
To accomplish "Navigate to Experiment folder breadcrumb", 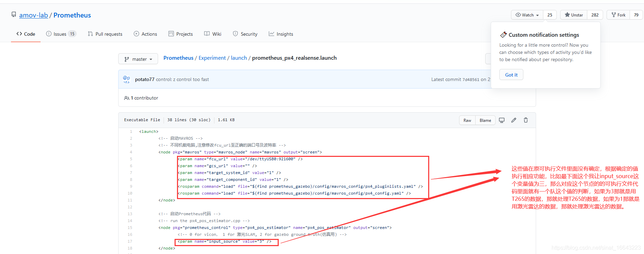I will click(212, 58).
